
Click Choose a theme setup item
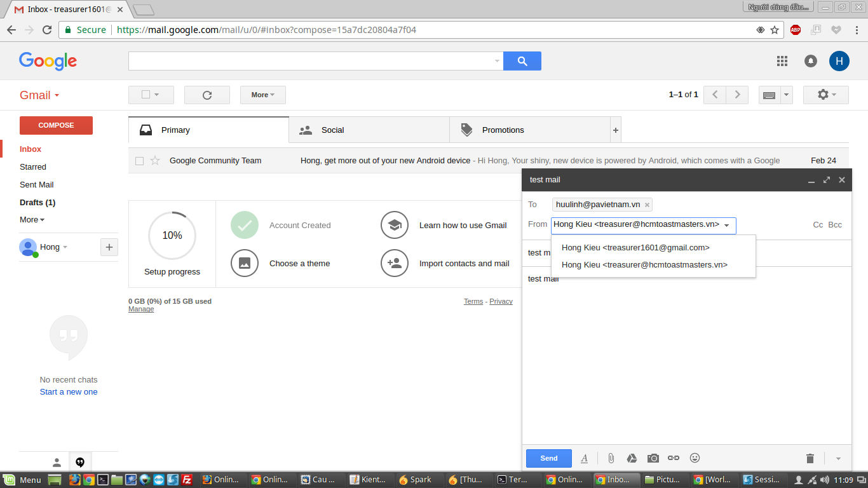tap(280, 263)
